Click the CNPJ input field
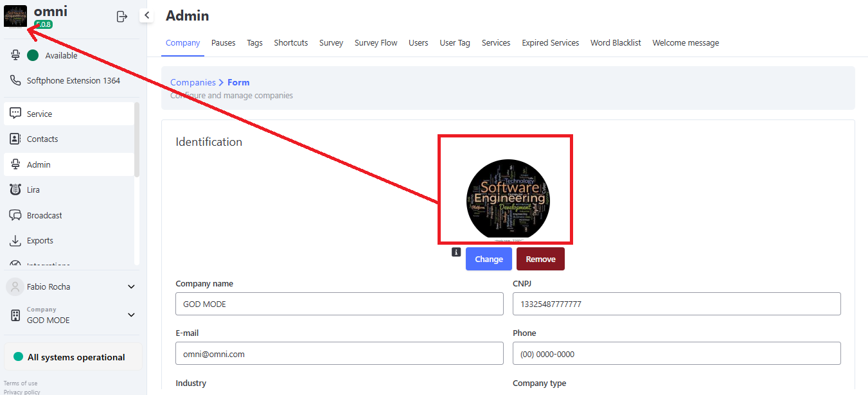The height and width of the screenshot is (395, 868). [677, 304]
